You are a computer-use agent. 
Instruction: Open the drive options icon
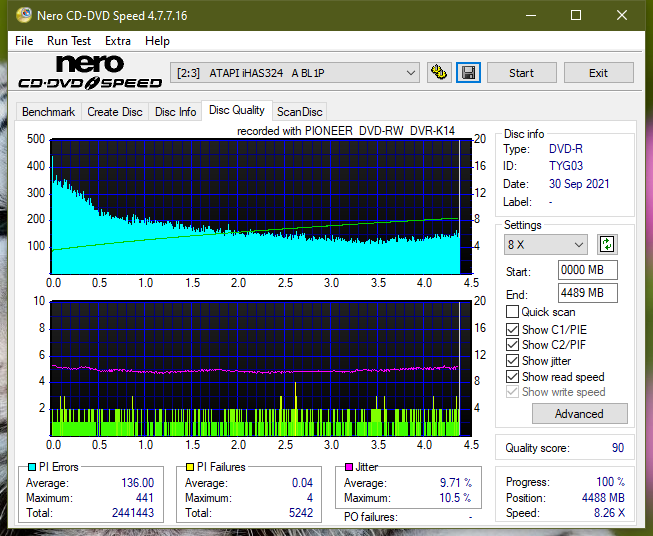[439, 73]
